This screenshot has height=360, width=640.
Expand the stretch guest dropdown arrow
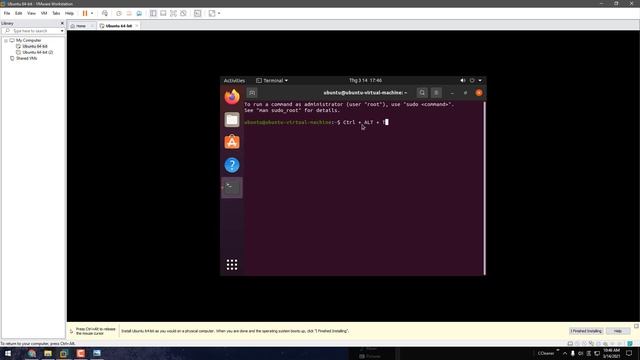coord(219,13)
